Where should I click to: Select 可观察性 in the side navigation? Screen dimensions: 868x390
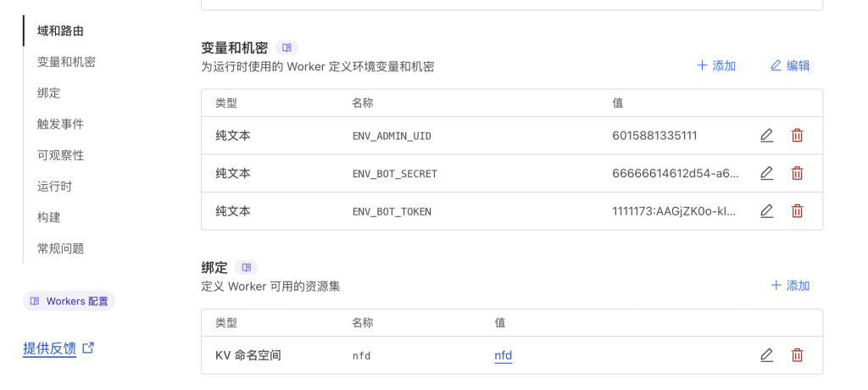60,155
